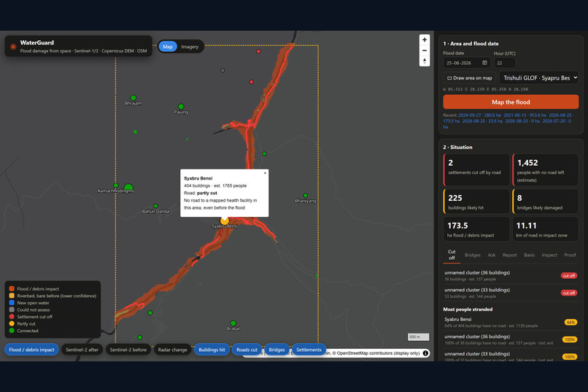Click the Map the flood button
This screenshot has width=588, height=392.
(511, 102)
